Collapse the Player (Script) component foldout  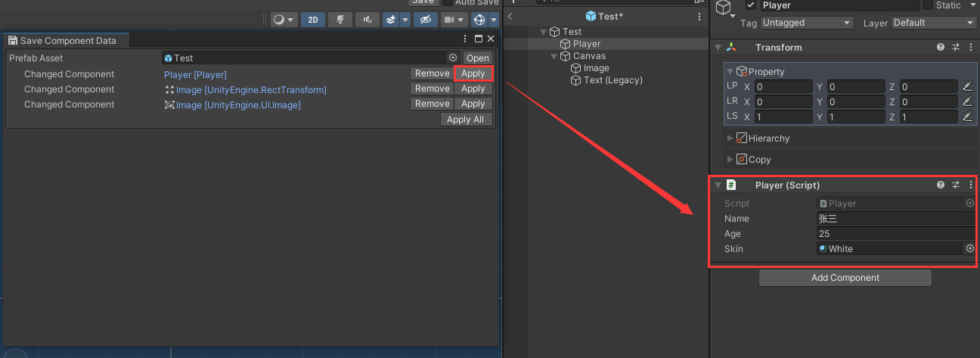(x=718, y=185)
